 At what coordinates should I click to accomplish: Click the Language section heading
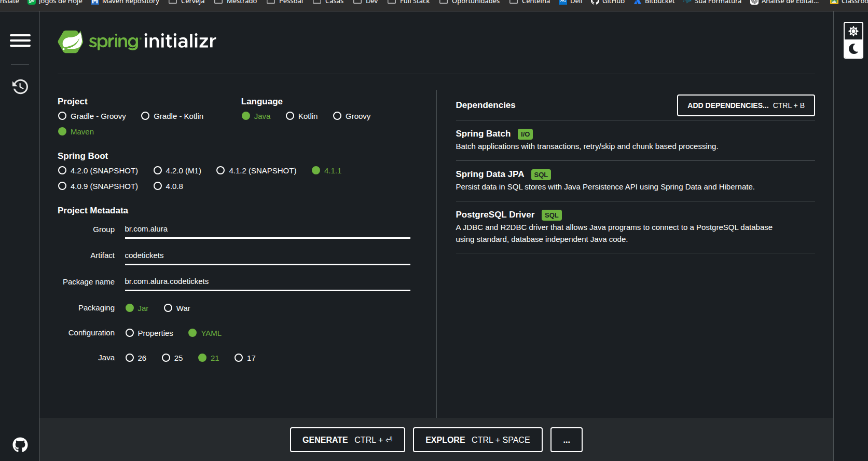pyautogui.click(x=262, y=102)
